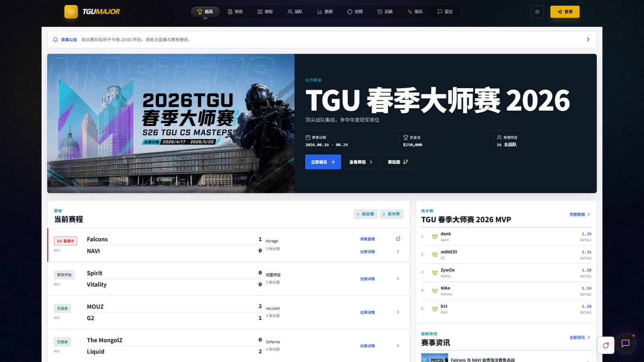644x362 pixels.
Task: Open the 赛程图 bracket button
Action: [398, 162]
